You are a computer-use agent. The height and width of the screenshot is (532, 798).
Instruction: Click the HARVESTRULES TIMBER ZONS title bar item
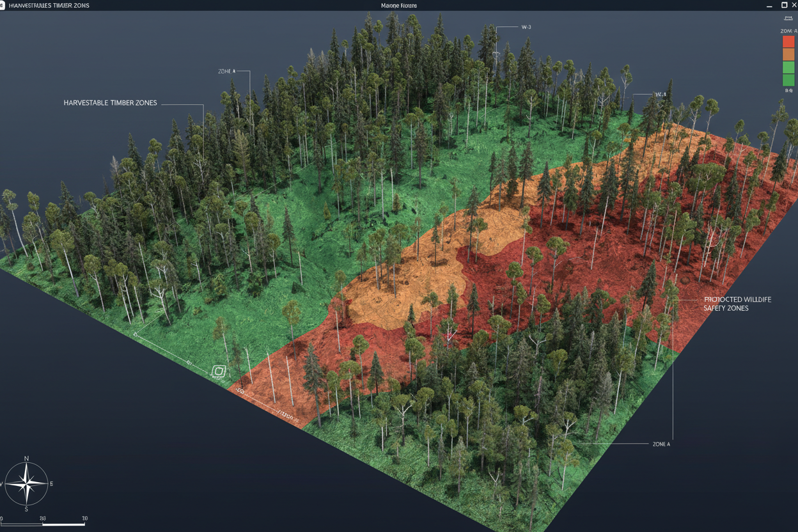coord(48,5)
